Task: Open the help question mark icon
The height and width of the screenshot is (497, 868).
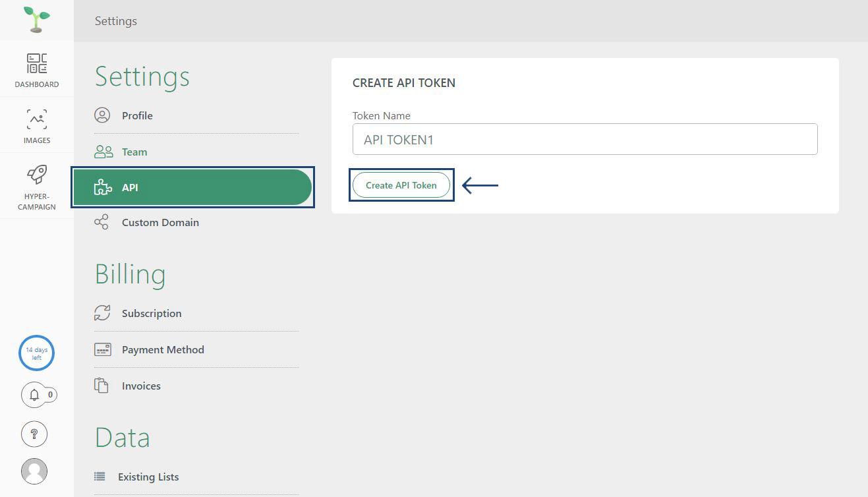Action: coord(34,434)
